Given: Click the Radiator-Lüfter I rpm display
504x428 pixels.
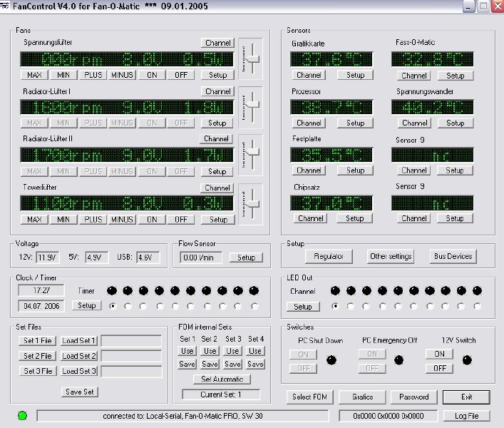Looking at the screenshot, I should click(127, 107).
